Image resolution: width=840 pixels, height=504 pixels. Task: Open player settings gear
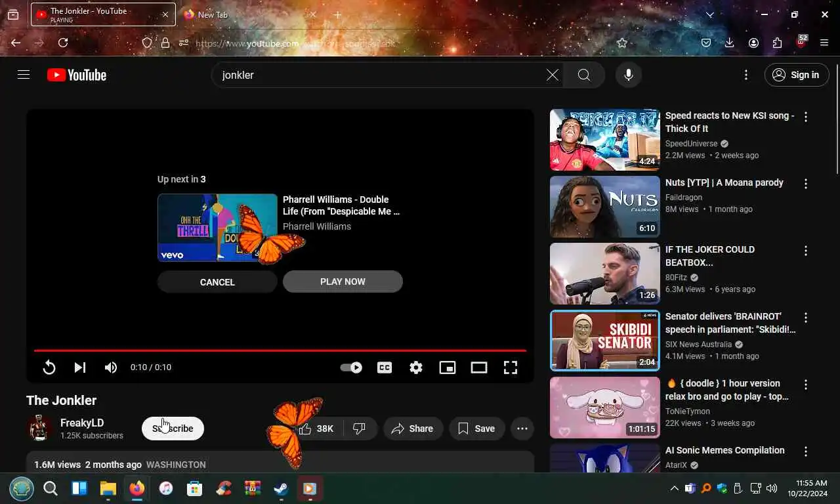[416, 367]
